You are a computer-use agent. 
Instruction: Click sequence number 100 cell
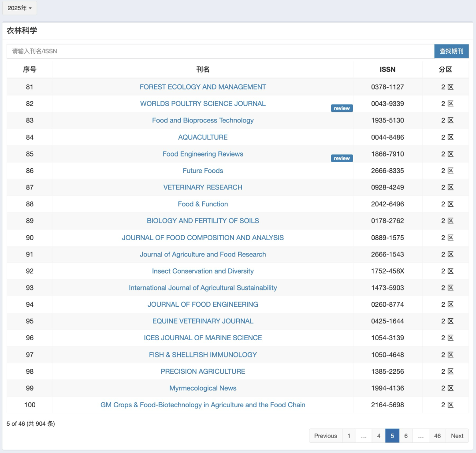coord(30,405)
